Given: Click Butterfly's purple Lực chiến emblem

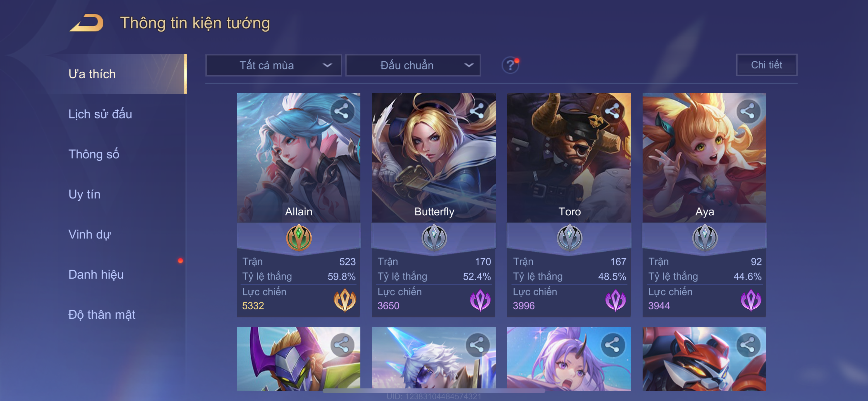Looking at the screenshot, I should pyautogui.click(x=480, y=300).
